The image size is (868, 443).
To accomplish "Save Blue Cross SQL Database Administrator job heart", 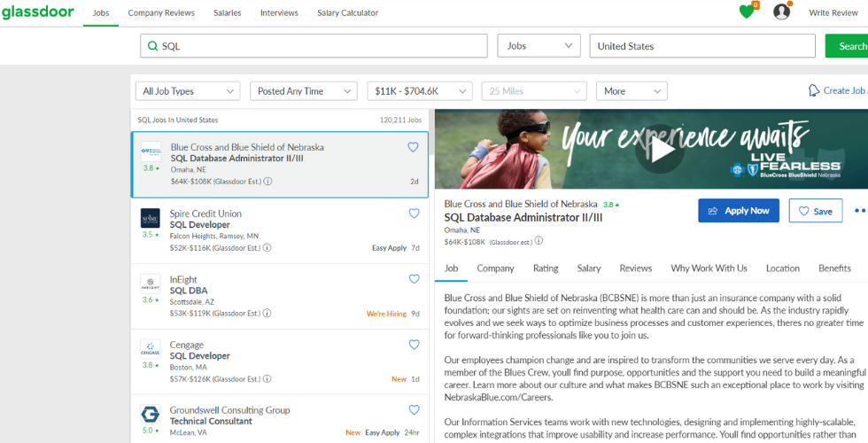I will pos(413,147).
